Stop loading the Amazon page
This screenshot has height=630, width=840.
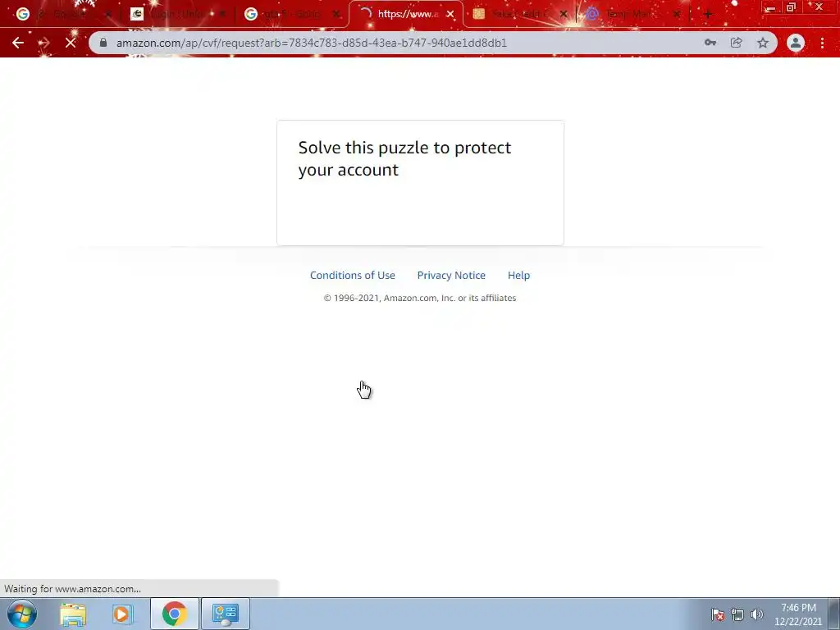coord(71,43)
